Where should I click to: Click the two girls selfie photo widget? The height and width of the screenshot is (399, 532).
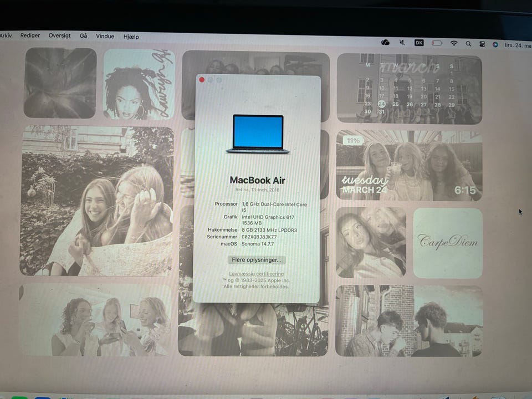pyautogui.click(x=371, y=242)
